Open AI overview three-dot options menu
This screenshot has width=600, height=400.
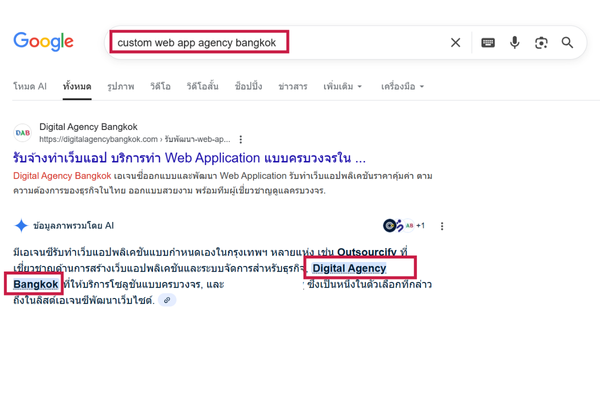tap(442, 226)
